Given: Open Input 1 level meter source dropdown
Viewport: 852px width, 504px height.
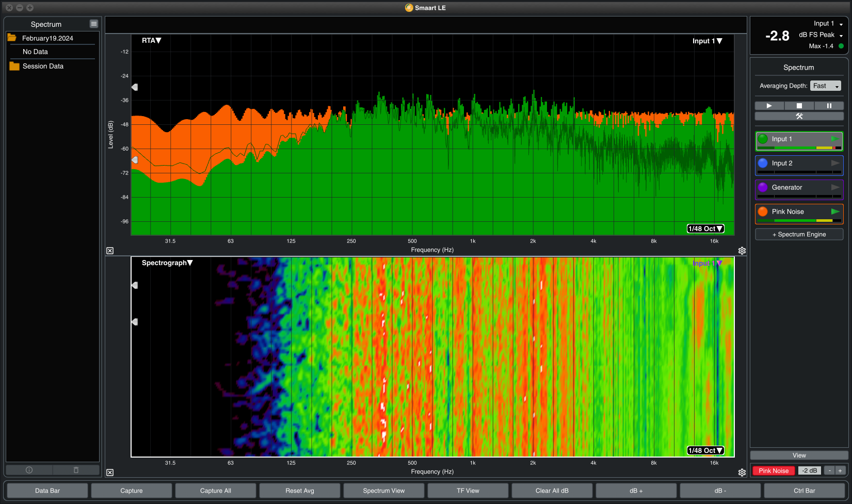Looking at the screenshot, I should (828, 24).
